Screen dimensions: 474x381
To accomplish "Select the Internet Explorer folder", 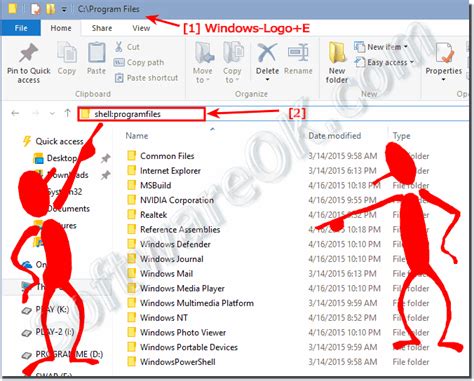I will click(x=170, y=171).
